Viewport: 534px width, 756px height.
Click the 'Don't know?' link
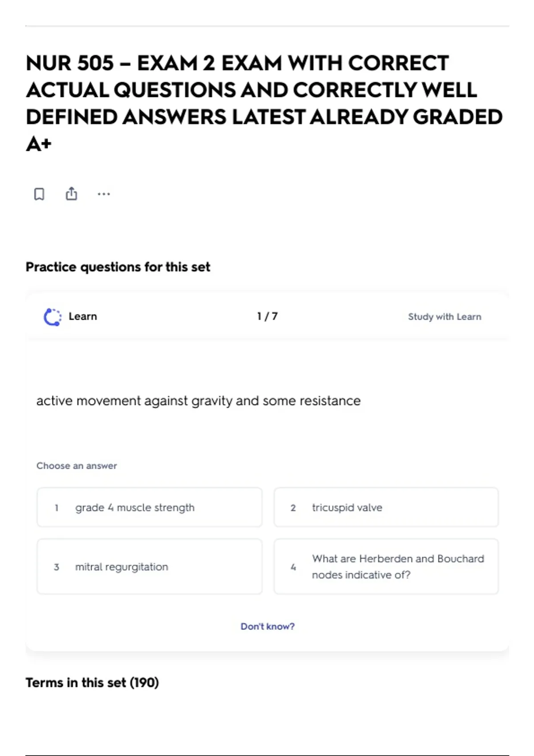click(267, 626)
